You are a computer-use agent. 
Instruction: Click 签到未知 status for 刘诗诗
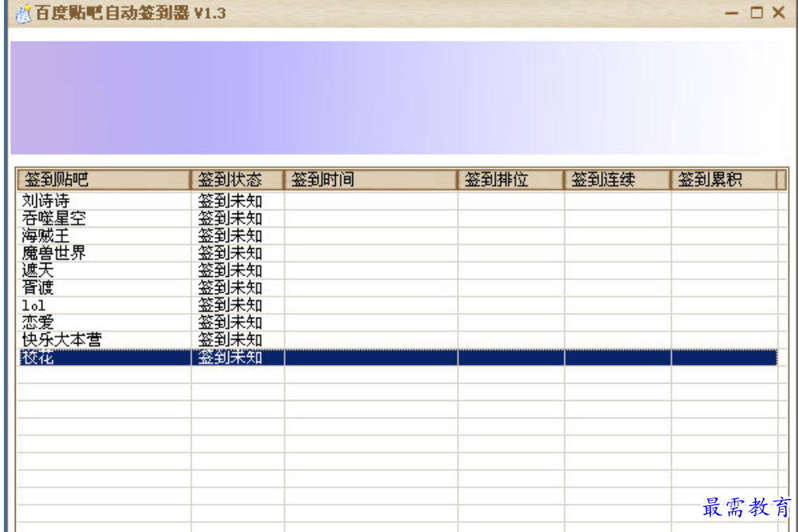230,201
